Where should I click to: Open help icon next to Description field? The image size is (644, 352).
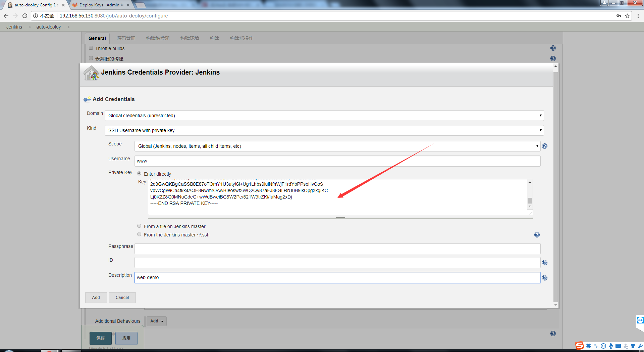click(x=545, y=278)
